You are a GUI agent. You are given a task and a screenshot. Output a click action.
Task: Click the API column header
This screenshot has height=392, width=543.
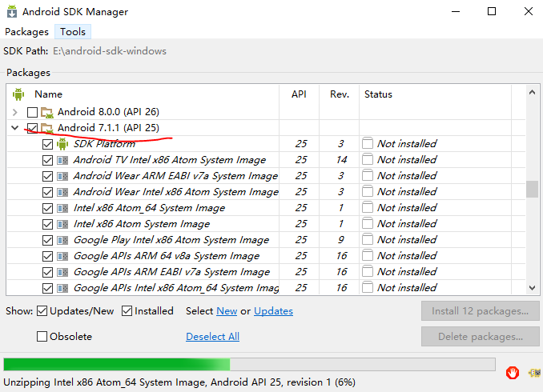coord(299,94)
